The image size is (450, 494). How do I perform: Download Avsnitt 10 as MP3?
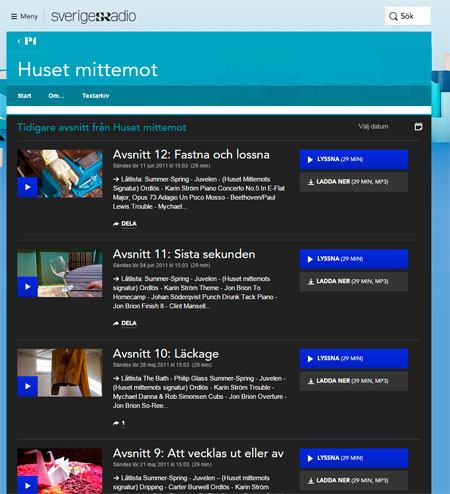[354, 381]
